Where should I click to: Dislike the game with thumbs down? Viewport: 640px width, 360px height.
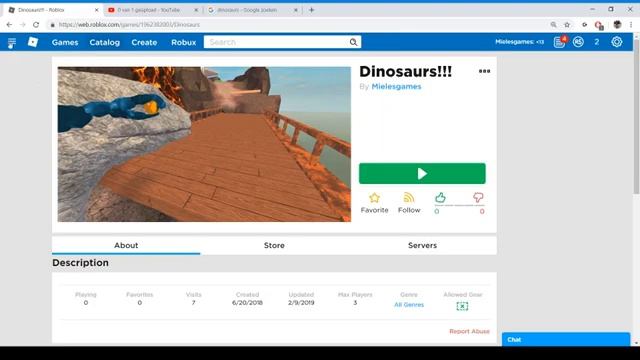coord(478,198)
